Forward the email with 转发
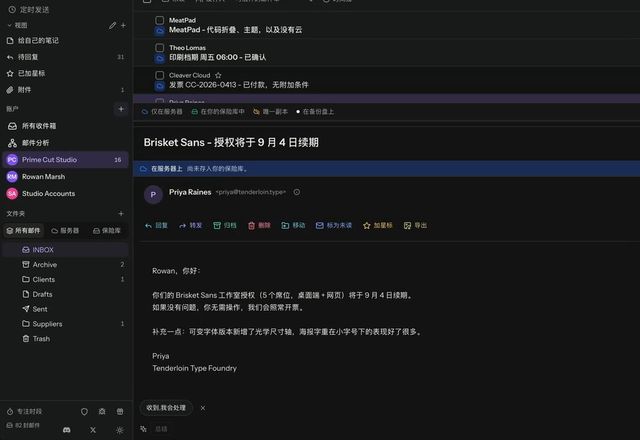This screenshot has height=440, width=640. pos(191,225)
